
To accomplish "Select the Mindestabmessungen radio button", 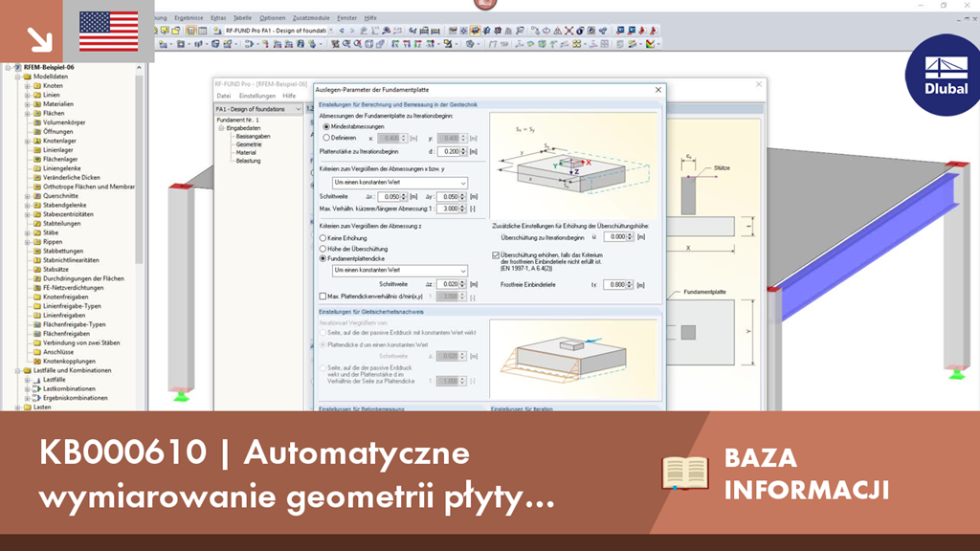I will [326, 127].
